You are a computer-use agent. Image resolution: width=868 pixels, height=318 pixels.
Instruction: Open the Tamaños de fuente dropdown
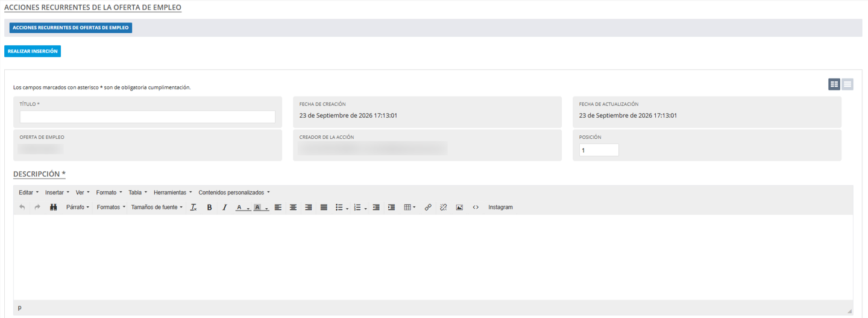pos(157,207)
